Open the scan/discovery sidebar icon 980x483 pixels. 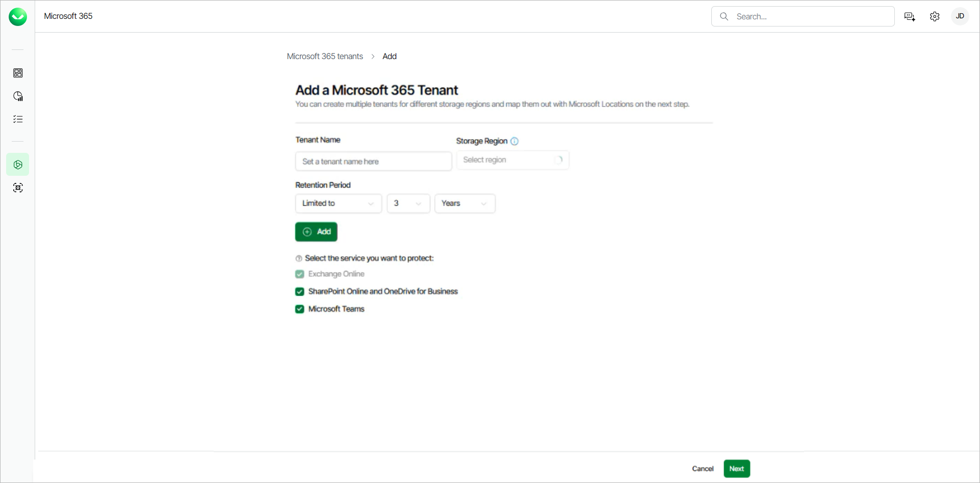(x=18, y=187)
